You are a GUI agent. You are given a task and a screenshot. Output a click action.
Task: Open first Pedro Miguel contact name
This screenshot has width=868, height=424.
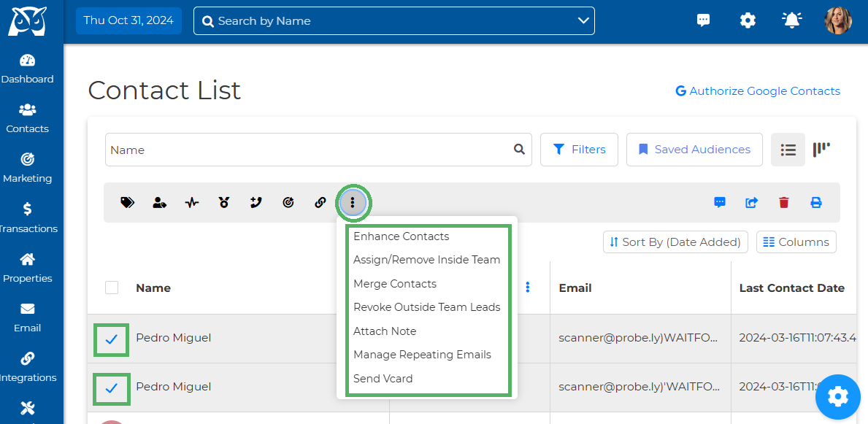point(173,337)
